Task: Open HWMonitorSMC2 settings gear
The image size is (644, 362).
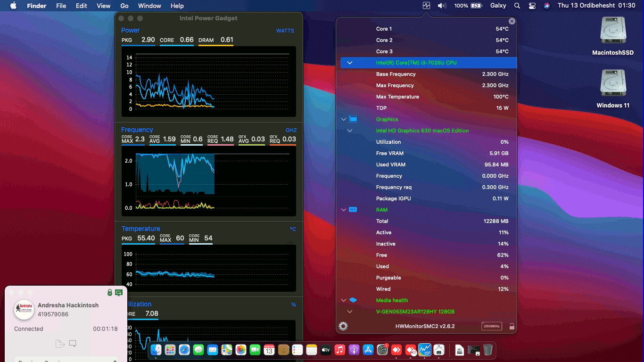Action: (343, 326)
